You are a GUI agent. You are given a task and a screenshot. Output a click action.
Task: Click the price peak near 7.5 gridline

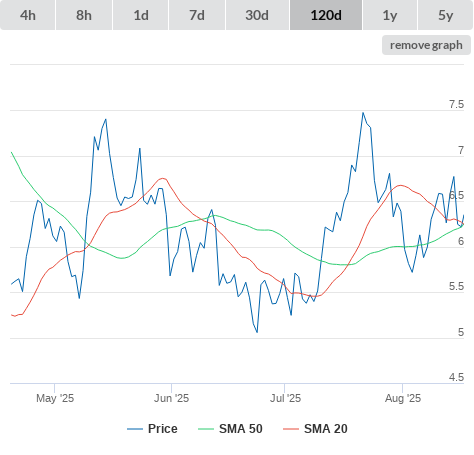coord(363,113)
